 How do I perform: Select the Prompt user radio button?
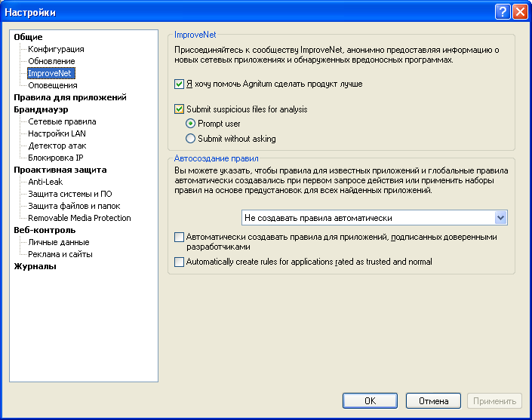click(190, 124)
